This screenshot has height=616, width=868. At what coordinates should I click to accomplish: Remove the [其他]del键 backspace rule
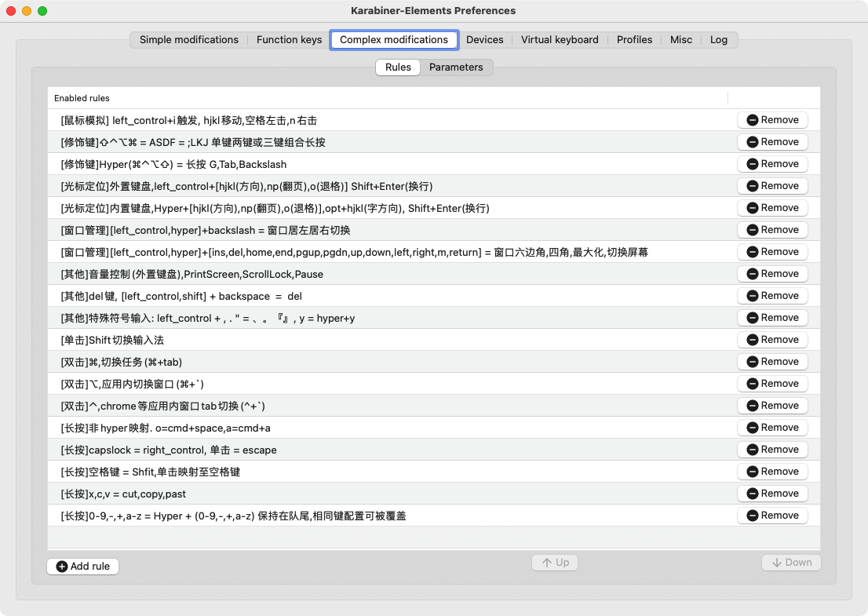(772, 296)
